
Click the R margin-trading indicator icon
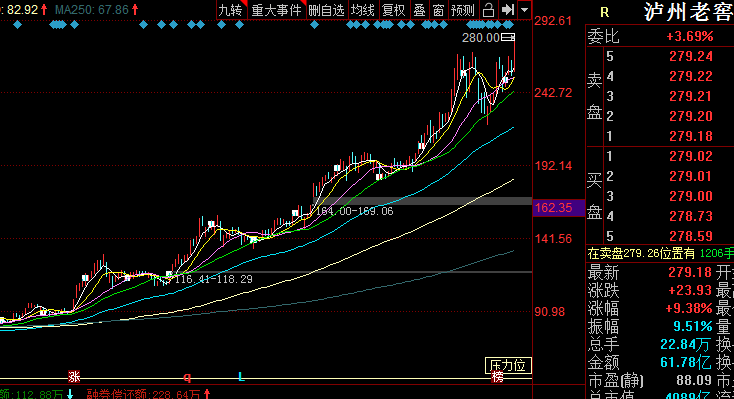605,13
